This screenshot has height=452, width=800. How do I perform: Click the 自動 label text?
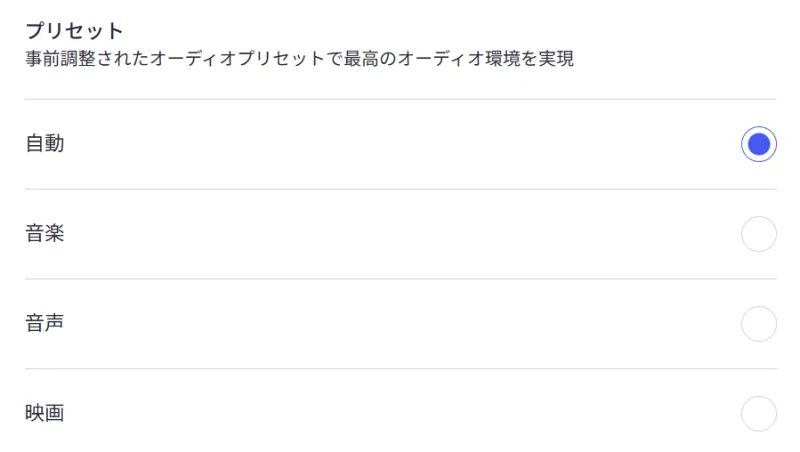tap(45, 144)
